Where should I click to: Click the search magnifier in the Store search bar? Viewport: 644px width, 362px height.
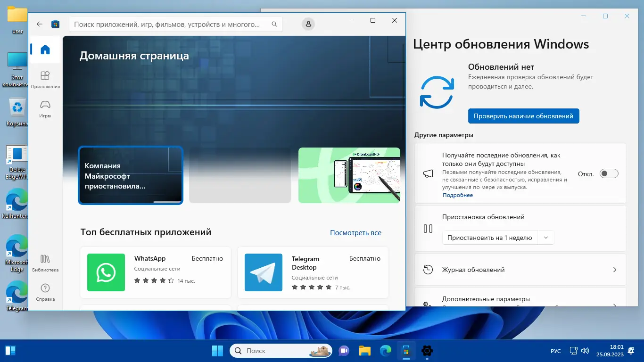[x=274, y=24]
